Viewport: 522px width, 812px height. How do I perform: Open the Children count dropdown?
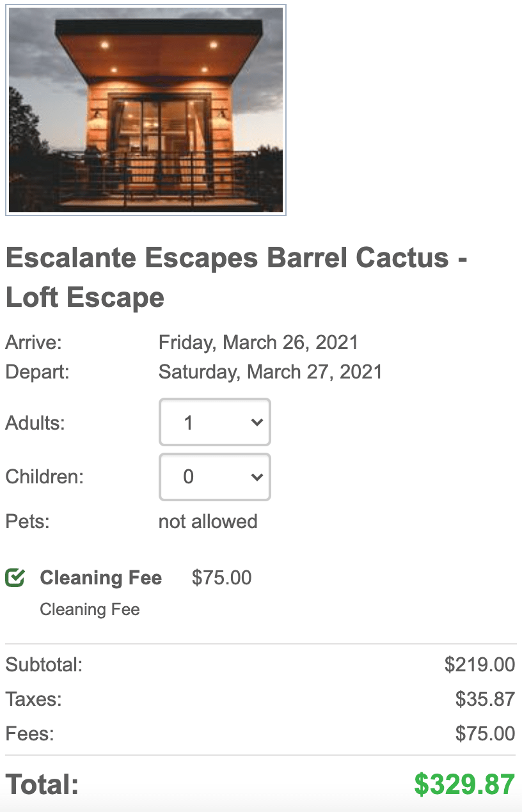click(215, 477)
